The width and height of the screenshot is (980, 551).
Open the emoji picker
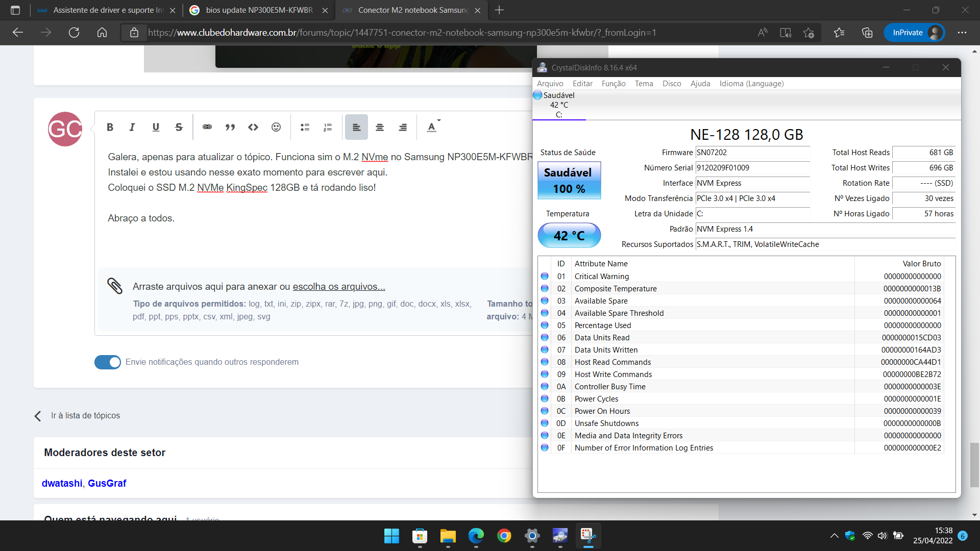(276, 127)
